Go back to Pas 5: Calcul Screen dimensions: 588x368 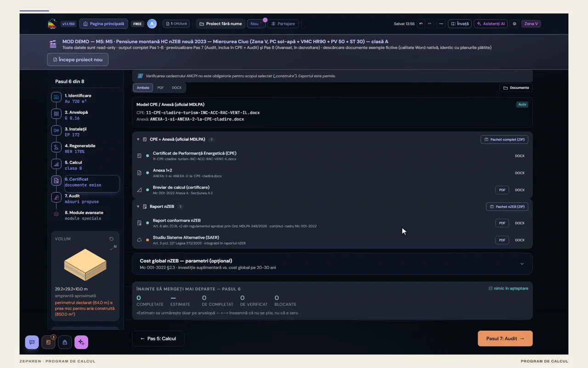pyautogui.click(x=158, y=339)
